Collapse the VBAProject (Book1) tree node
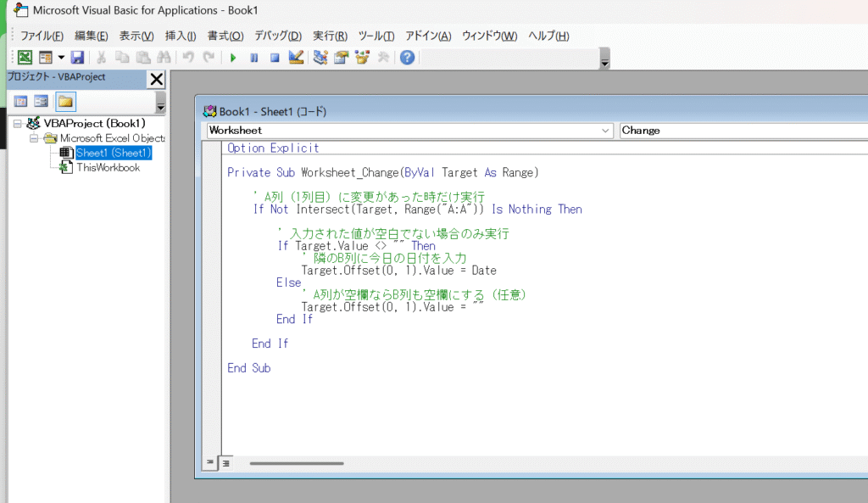 tap(17, 124)
